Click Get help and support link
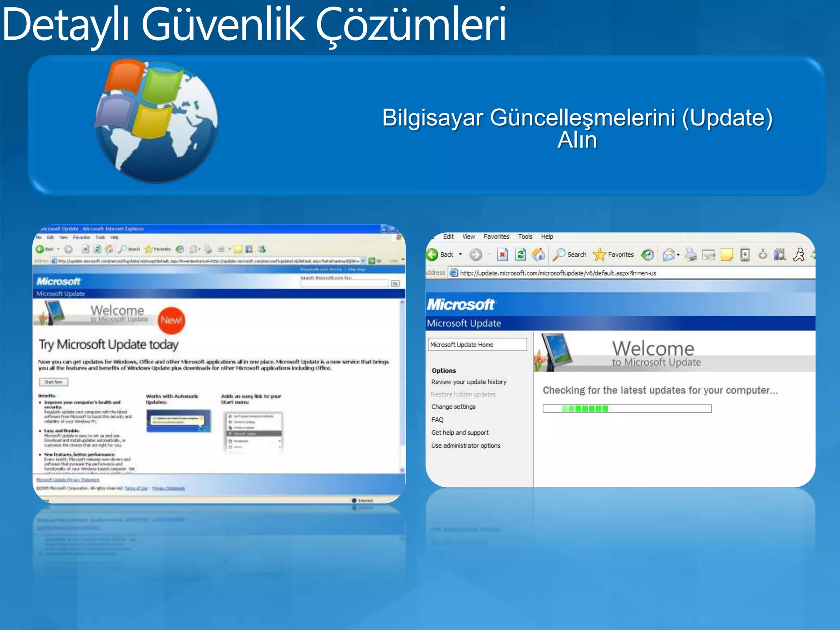This screenshot has height=630, width=840. point(460,433)
